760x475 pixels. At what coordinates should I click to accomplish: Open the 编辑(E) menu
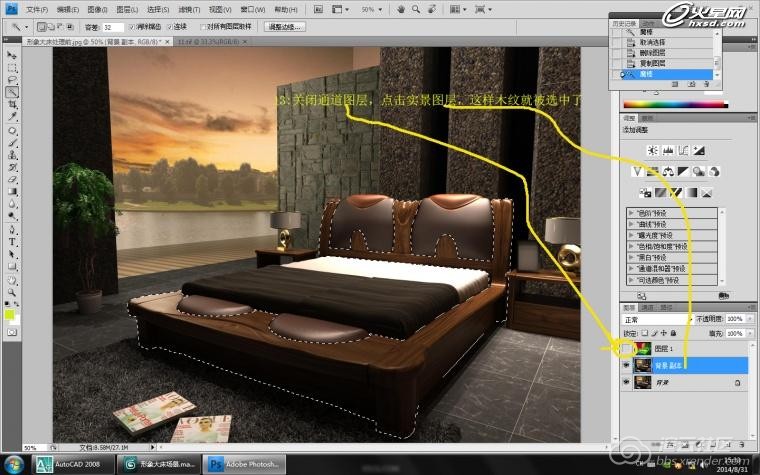click(x=67, y=9)
